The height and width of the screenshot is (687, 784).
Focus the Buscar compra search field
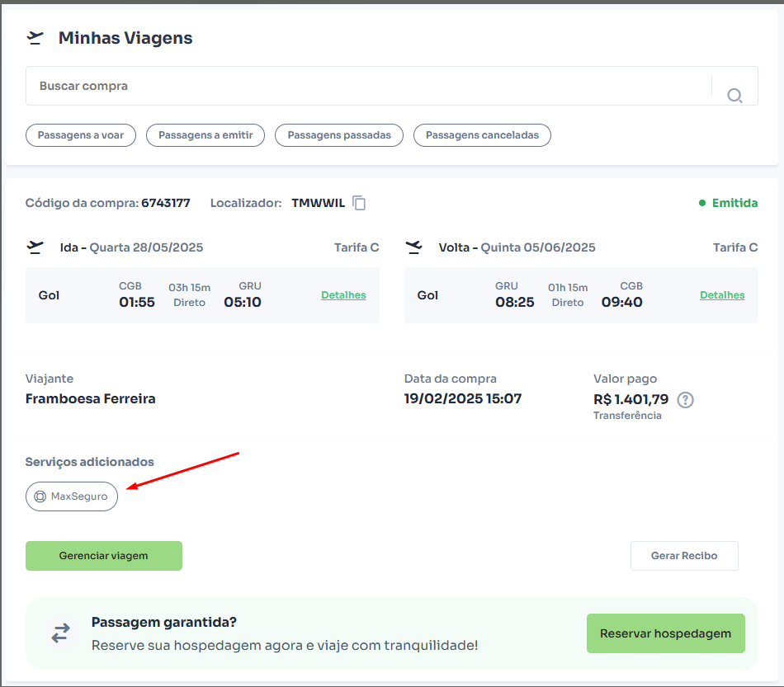[x=369, y=86]
